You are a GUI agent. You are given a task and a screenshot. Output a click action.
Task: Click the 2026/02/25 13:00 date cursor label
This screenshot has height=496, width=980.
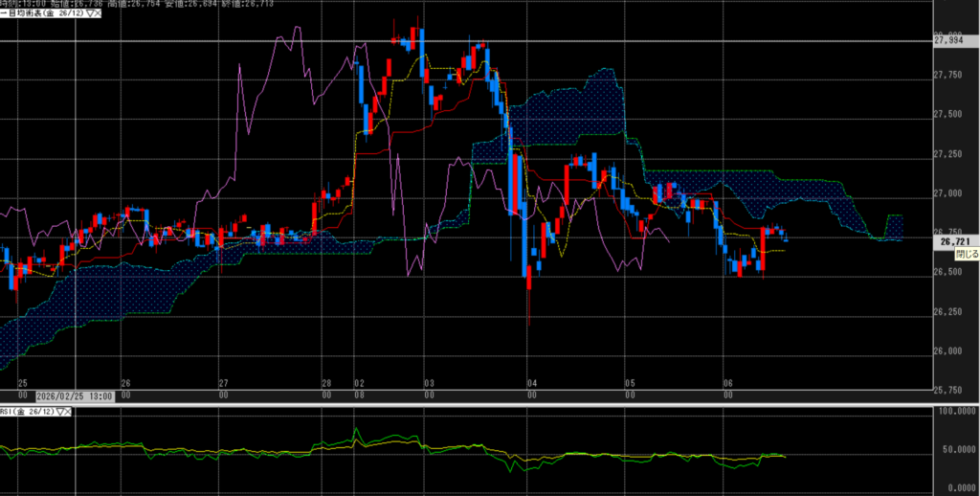tap(75, 395)
